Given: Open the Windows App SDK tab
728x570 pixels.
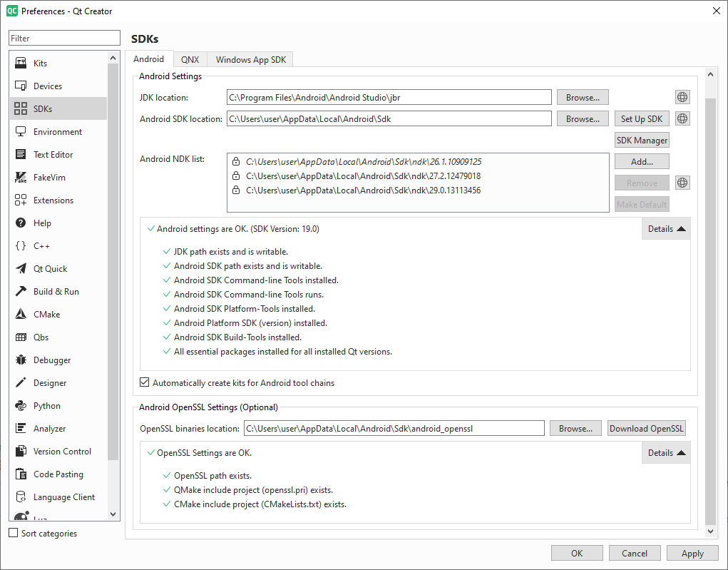Looking at the screenshot, I should pos(251,59).
